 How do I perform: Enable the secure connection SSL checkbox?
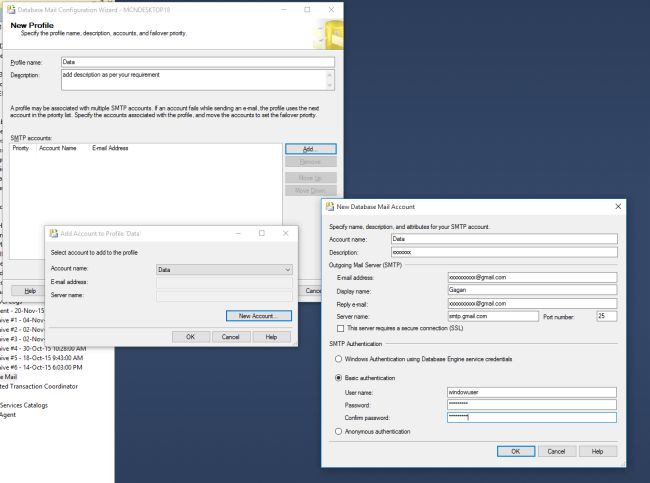click(x=340, y=328)
